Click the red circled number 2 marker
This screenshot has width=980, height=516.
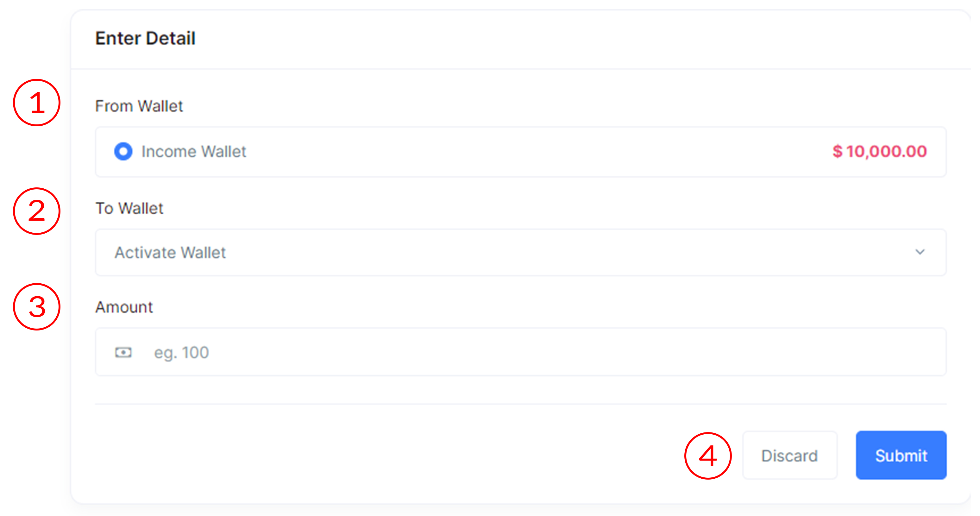coord(37,211)
